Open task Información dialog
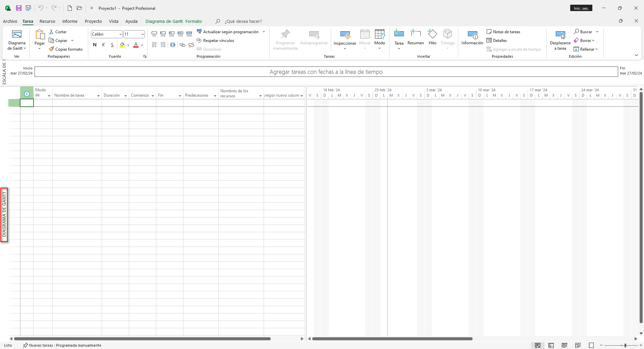Image resolution: width=644 pixels, height=349 pixels. click(x=472, y=38)
